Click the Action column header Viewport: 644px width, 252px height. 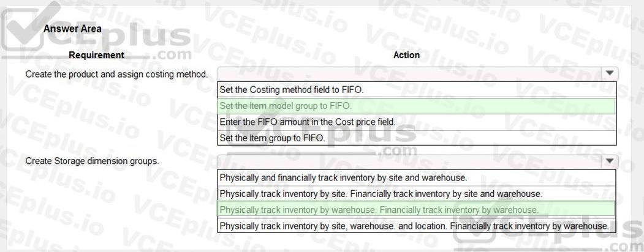(x=407, y=55)
